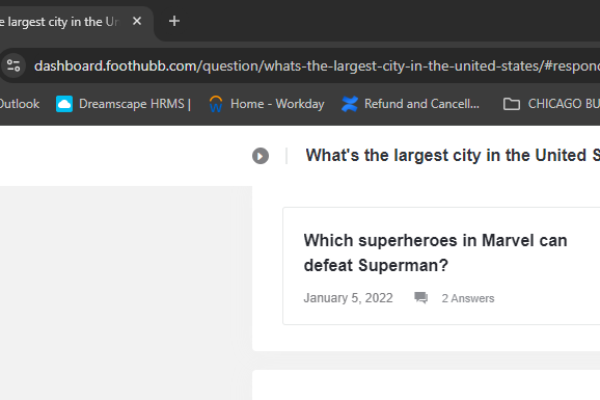Click the 'Dreamscape HRMS' bookmark label
The height and width of the screenshot is (400, 600).
coord(134,103)
